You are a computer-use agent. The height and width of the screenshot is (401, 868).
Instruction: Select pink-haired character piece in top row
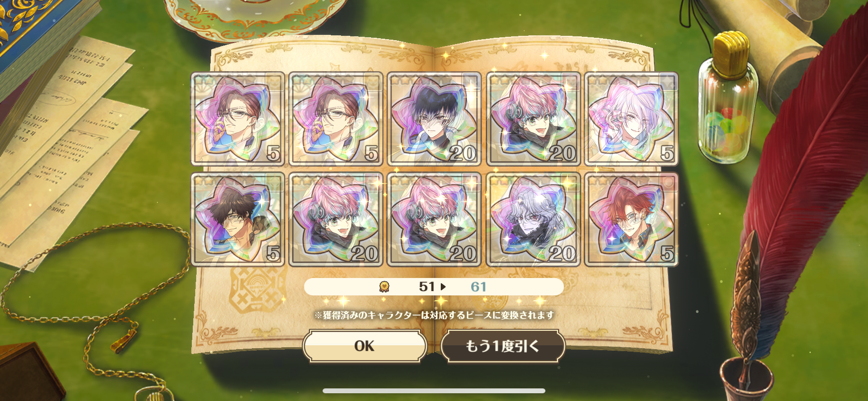533,119
